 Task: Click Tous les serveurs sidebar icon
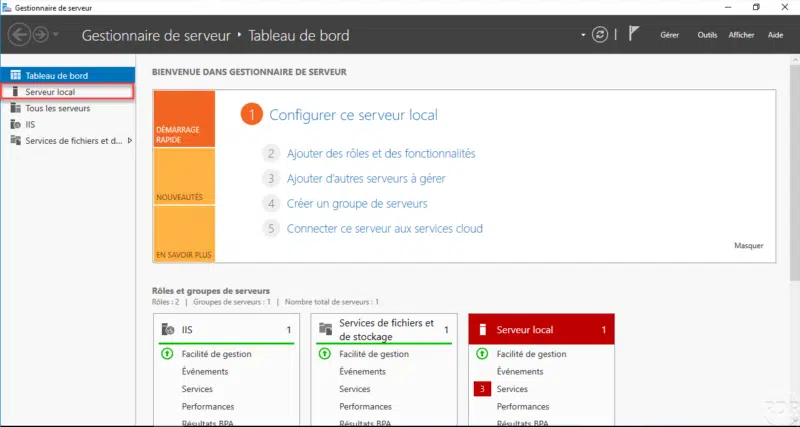coord(15,108)
